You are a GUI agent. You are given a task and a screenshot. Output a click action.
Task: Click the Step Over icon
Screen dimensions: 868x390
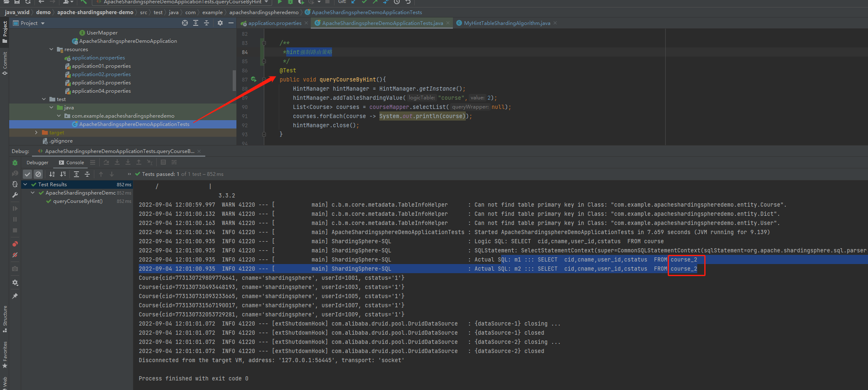(x=106, y=162)
